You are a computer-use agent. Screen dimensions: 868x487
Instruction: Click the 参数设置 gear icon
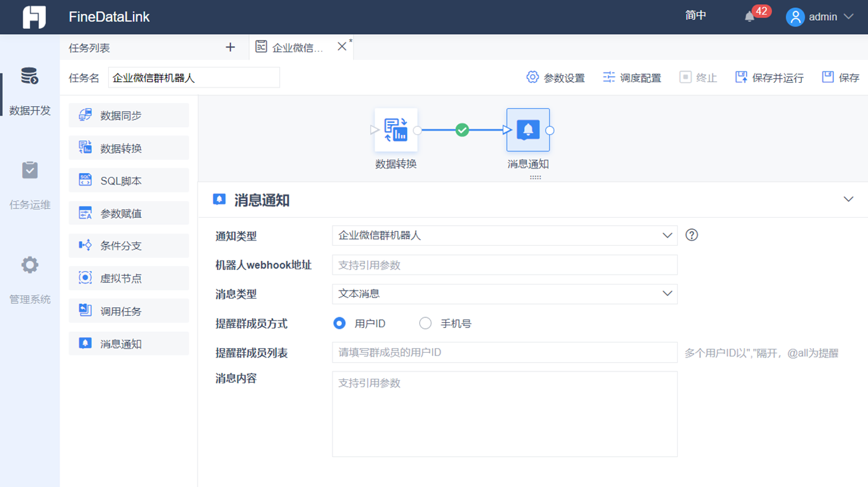pos(532,77)
